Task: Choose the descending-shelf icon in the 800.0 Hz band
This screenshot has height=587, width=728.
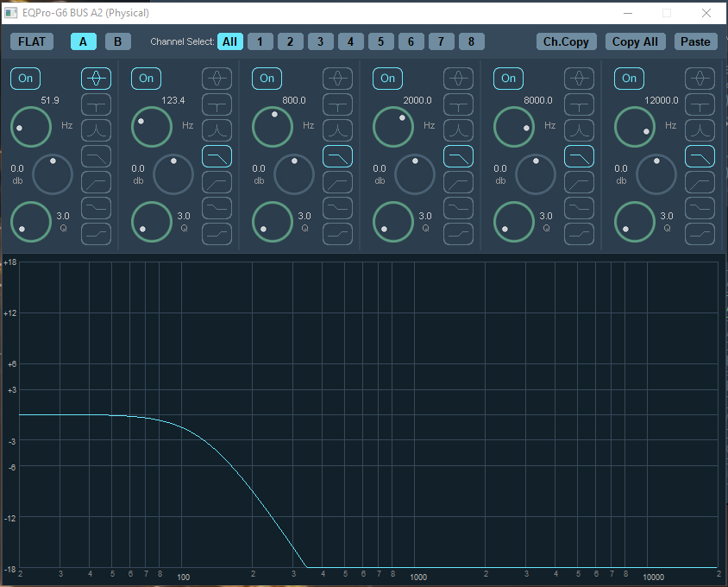Action: point(337,208)
